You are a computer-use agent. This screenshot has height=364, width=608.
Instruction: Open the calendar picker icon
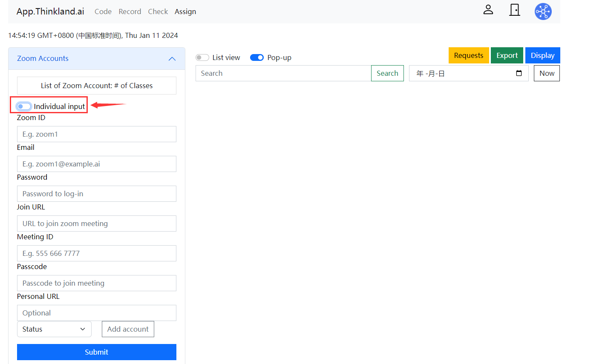(519, 73)
